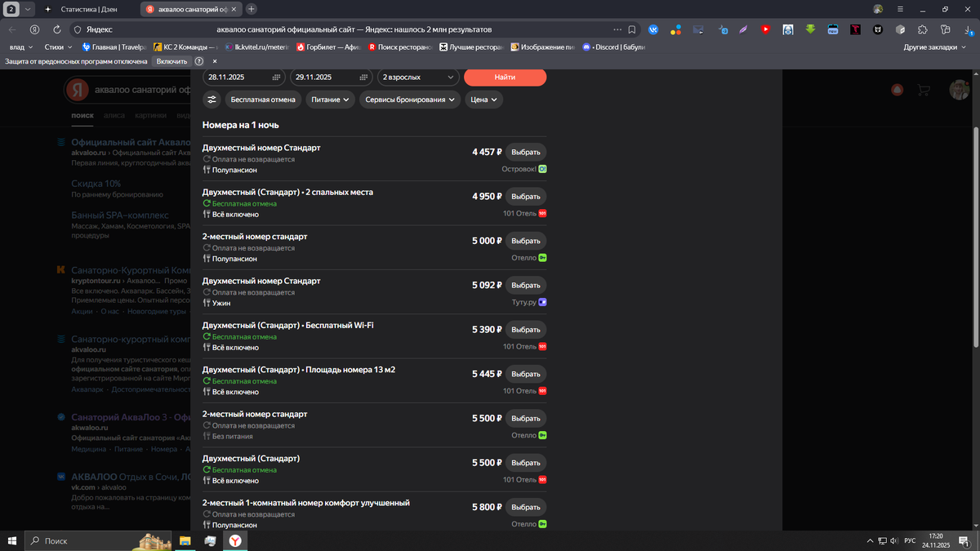Image resolution: width=980 pixels, height=551 pixels.
Task: Click the black cat-face extension icon
Action: [x=878, y=29]
